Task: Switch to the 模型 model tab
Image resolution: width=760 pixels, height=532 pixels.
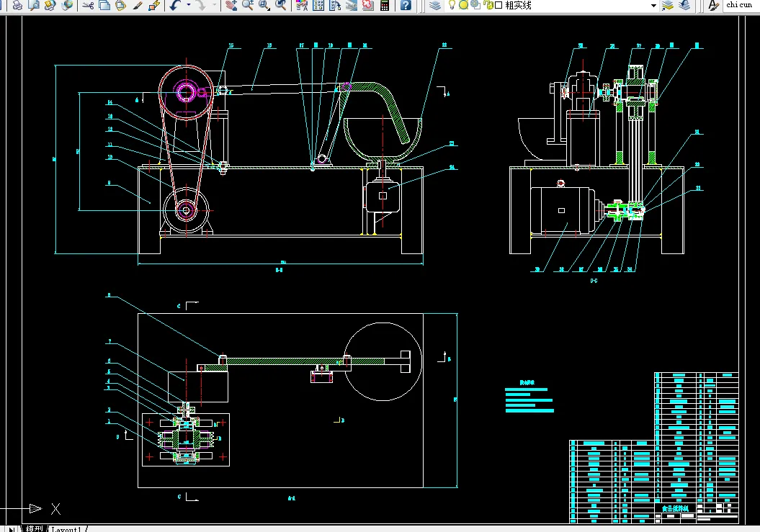Action: click(35, 528)
